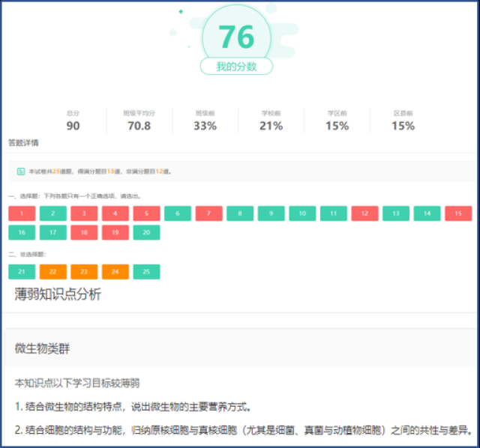Open question 12 marked incorrect
This screenshot has width=480, height=448.
tap(364, 214)
